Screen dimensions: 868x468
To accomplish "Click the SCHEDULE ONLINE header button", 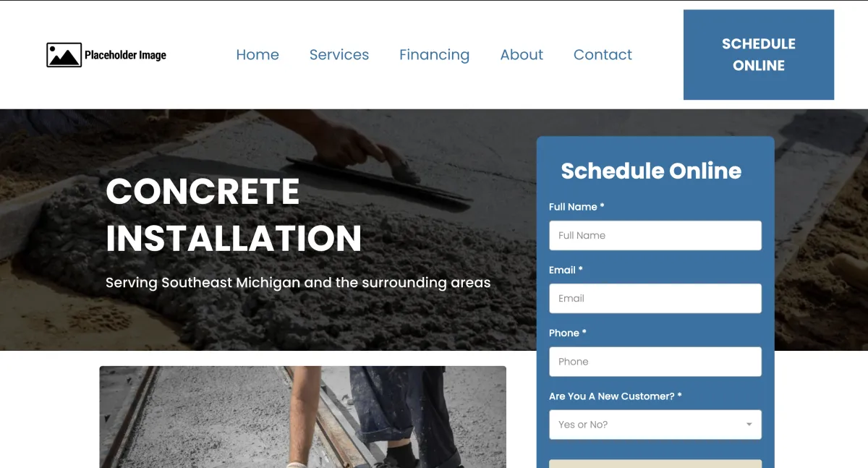I will tap(759, 54).
